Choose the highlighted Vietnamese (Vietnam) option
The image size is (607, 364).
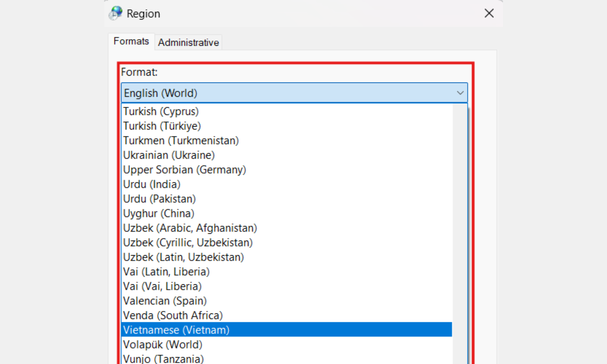pos(176,330)
